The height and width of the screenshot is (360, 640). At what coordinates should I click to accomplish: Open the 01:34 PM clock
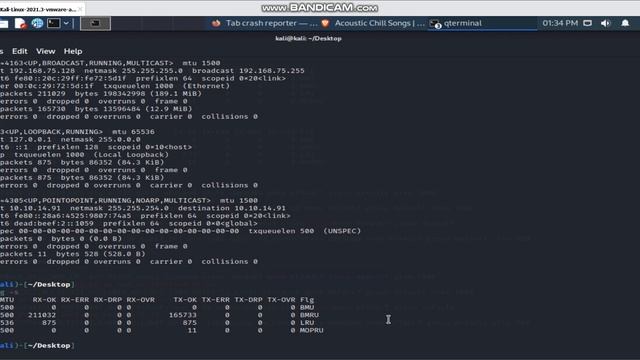point(560,23)
